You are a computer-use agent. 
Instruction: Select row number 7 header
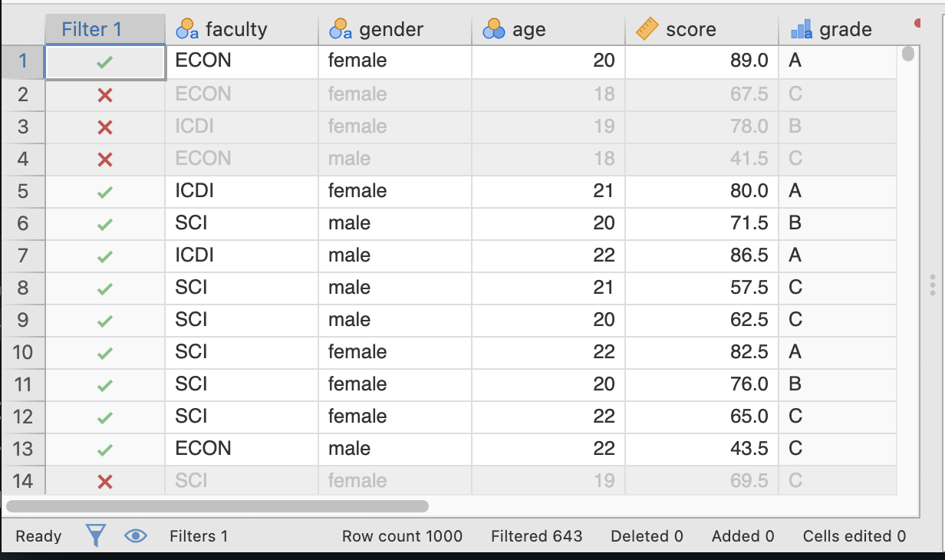pyautogui.click(x=22, y=255)
